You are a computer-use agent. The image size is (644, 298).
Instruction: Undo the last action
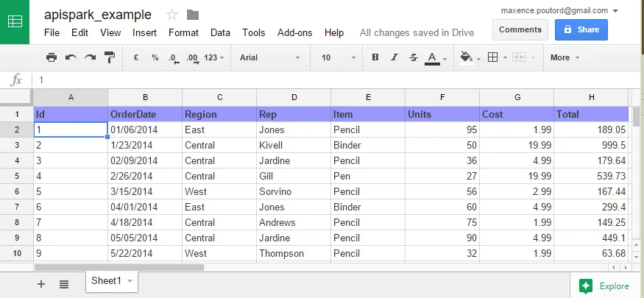pos(71,57)
